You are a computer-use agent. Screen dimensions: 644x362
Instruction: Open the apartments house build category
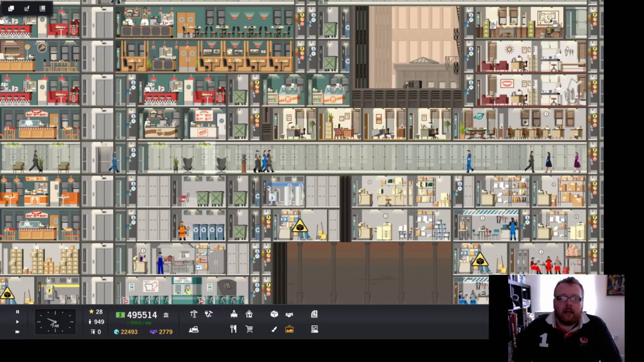click(x=249, y=314)
